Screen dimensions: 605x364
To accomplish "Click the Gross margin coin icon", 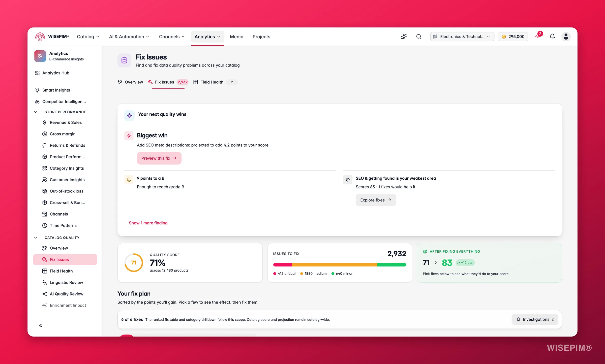I will 45,134.
